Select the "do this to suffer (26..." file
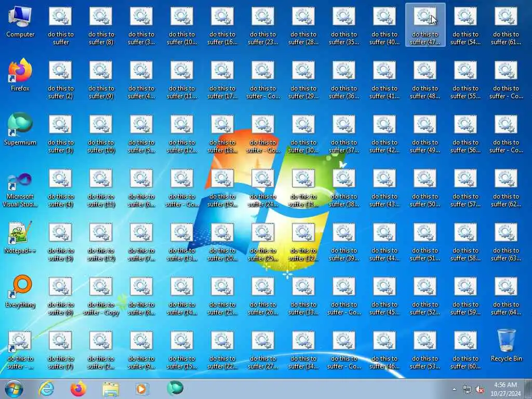 263,296
